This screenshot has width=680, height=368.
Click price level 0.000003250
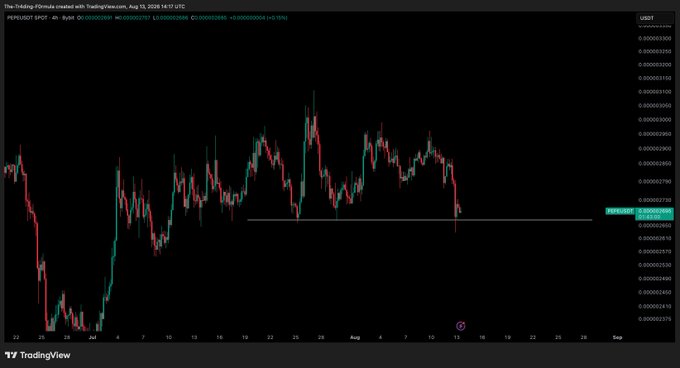[655, 51]
